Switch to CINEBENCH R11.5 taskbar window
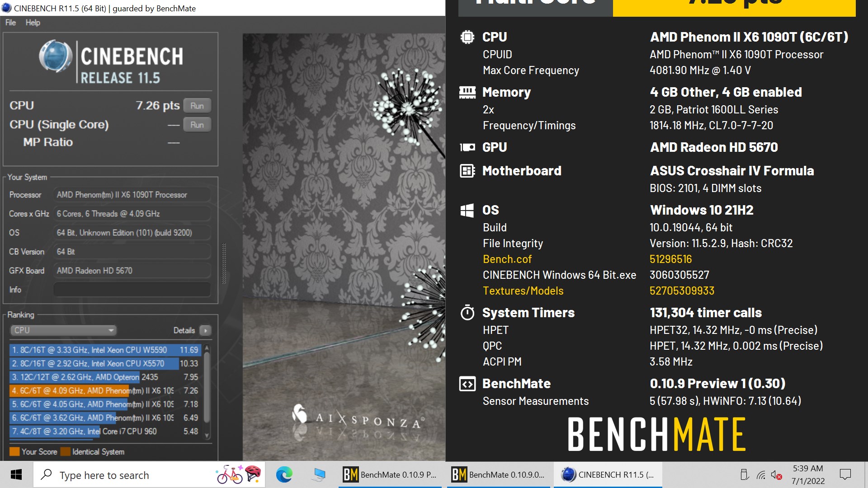The image size is (868, 488). coord(608,475)
